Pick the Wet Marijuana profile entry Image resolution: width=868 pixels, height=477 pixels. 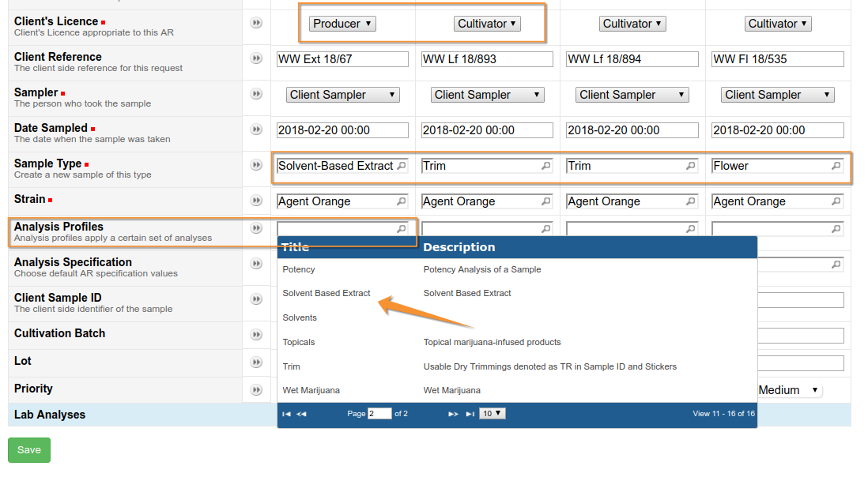pyautogui.click(x=311, y=390)
